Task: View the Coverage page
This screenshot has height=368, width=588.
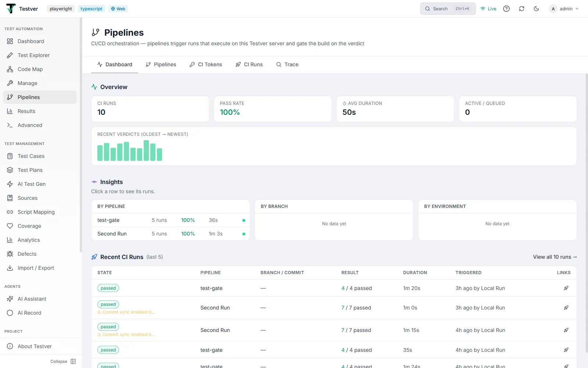Action: coord(40,226)
